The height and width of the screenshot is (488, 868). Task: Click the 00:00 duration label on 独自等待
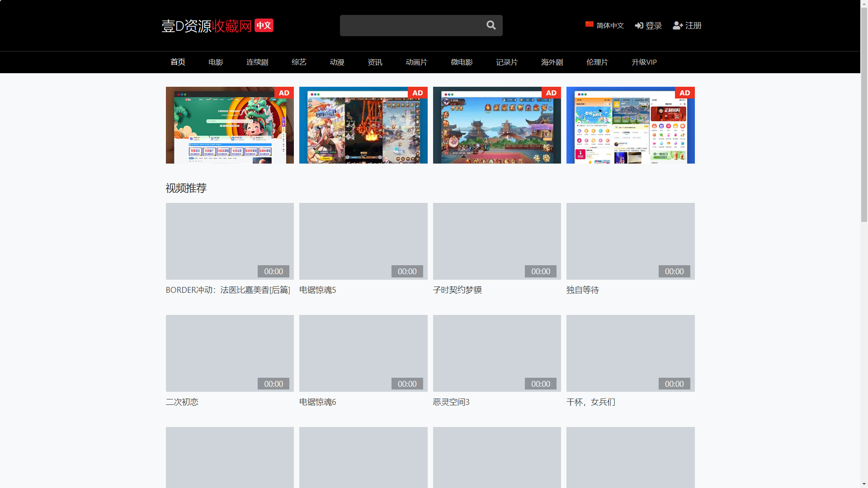674,271
